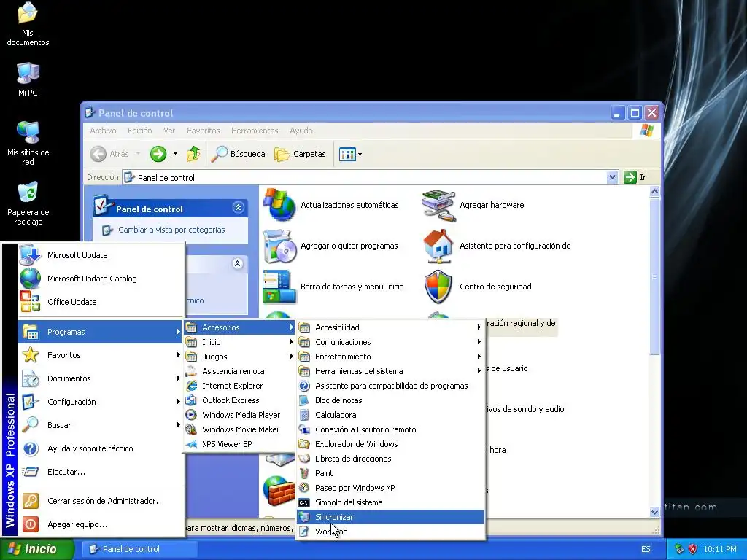Launch Windows Media Player
747x560 pixels.
239,415
